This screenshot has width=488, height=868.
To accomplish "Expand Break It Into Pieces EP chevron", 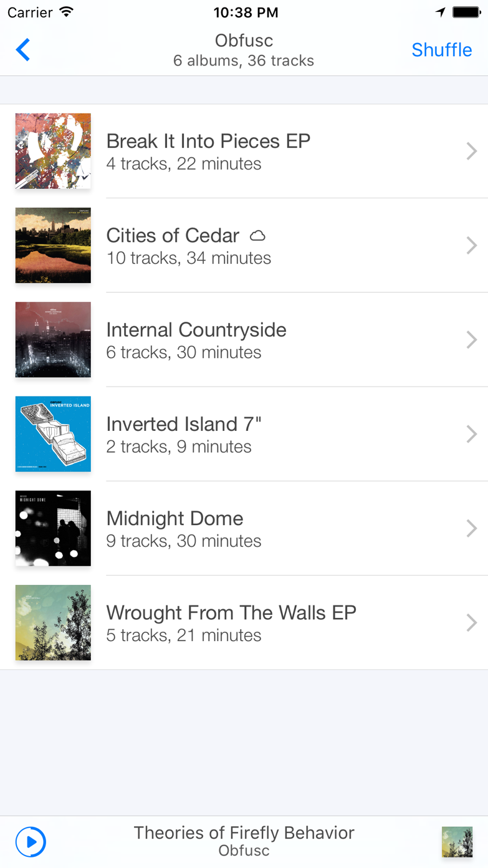I will (x=471, y=151).
